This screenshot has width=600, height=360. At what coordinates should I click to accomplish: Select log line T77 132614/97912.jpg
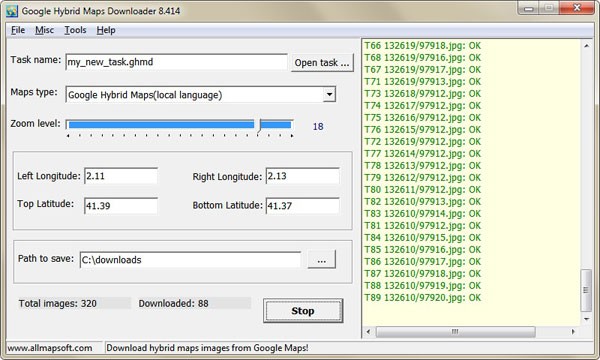tap(422, 153)
